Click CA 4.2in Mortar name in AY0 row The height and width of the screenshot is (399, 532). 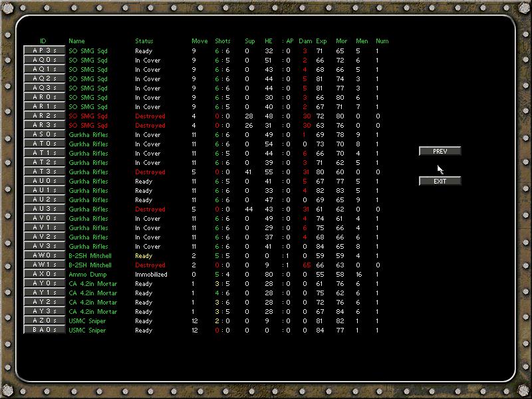[92, 284]
